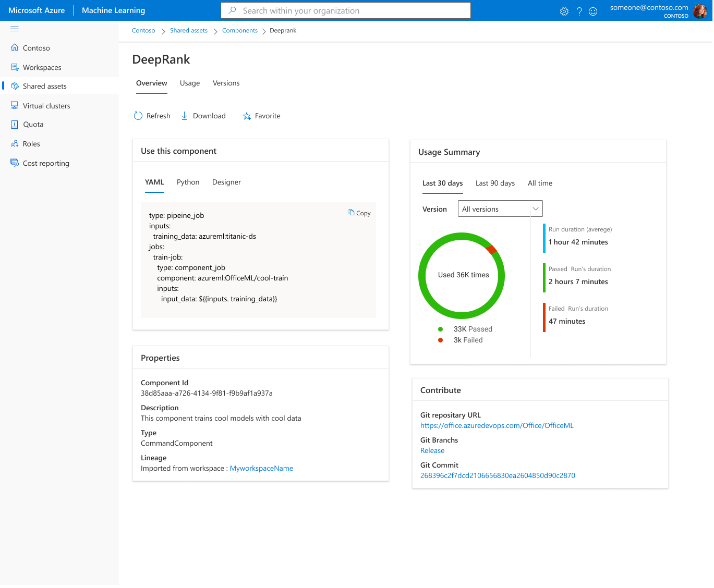Click the Shared assets cube icon
This screenshot has height=588, width=714.
coord(15,86)
